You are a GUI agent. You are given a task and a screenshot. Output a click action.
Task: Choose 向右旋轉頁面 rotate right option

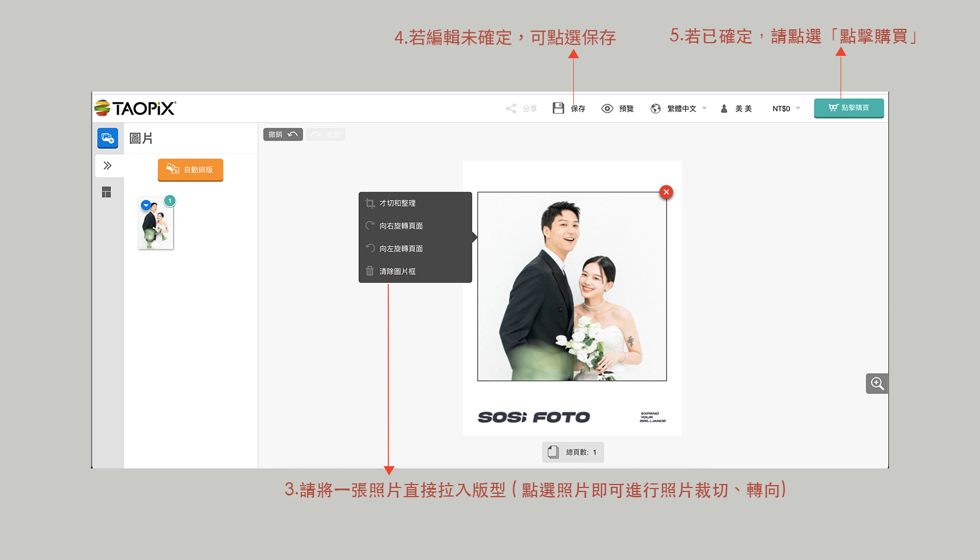(401, 226)
